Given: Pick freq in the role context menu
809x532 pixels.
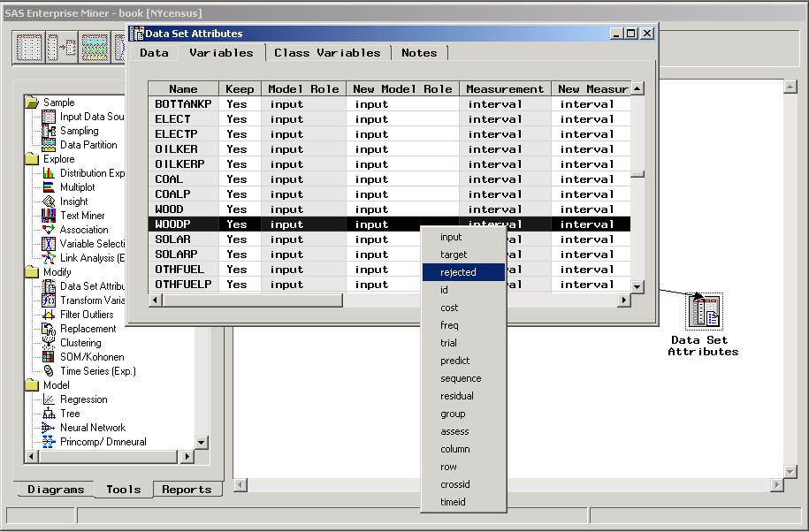Looking at the screenshot, I should coord(463,325).
